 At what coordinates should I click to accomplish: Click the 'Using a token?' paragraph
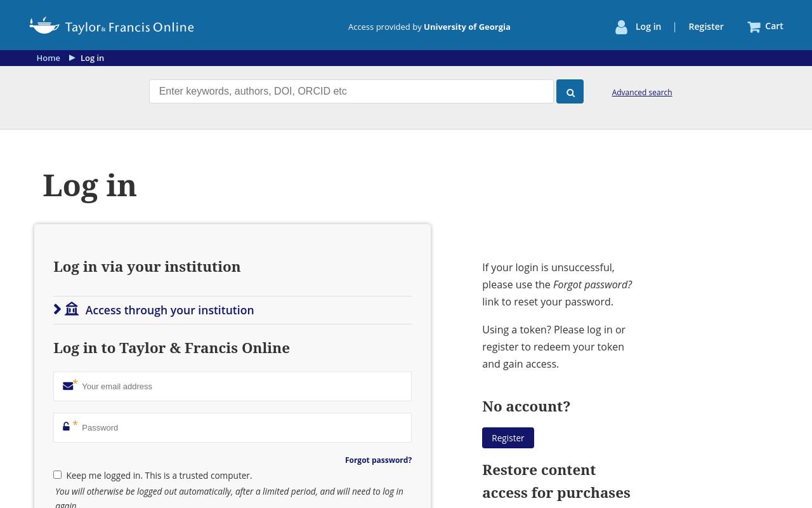pyautogui.click(x=554, y=347)
